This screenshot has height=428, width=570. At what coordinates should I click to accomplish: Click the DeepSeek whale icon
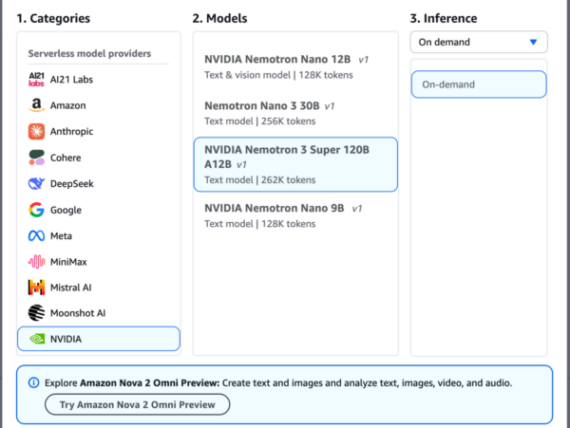36,184
